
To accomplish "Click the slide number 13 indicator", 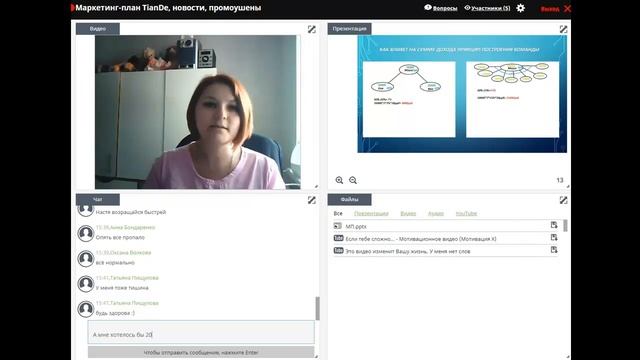I will [x=560, y=180].
